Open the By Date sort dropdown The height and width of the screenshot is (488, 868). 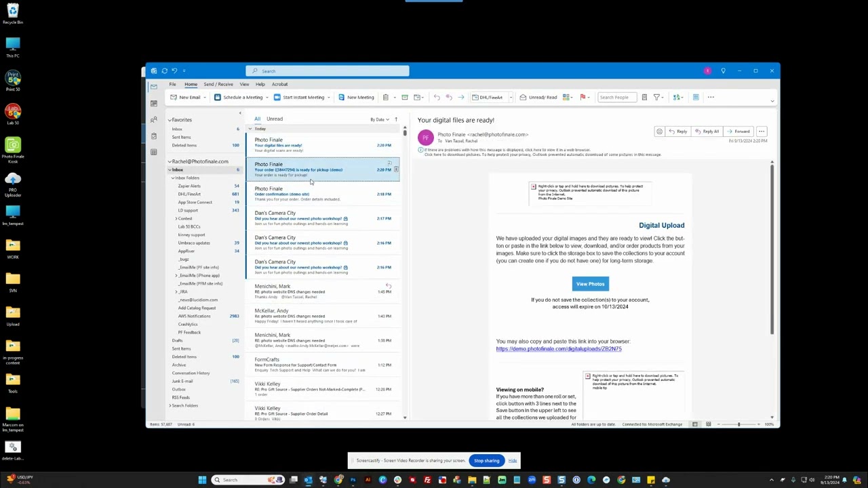point(380,119)
